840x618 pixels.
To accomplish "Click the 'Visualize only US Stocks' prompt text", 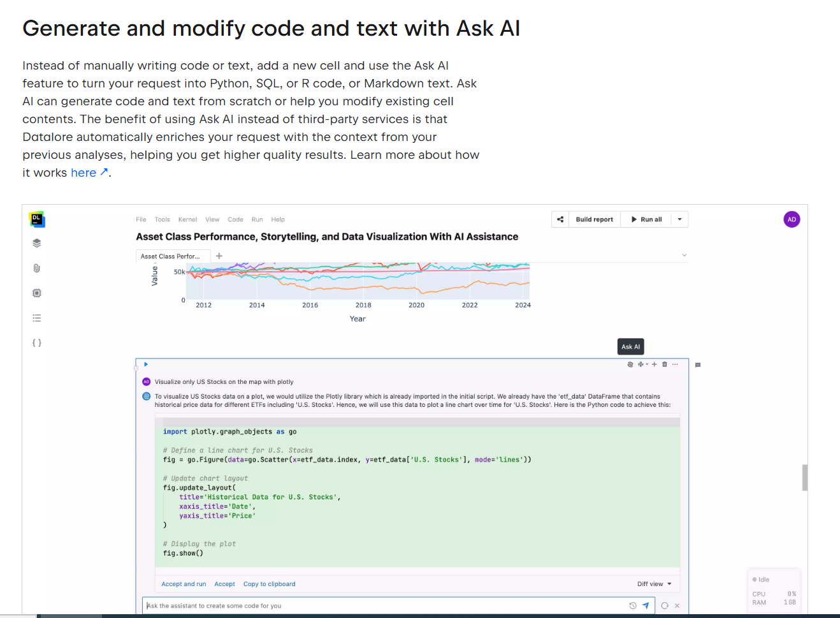I will coord(224,382).
